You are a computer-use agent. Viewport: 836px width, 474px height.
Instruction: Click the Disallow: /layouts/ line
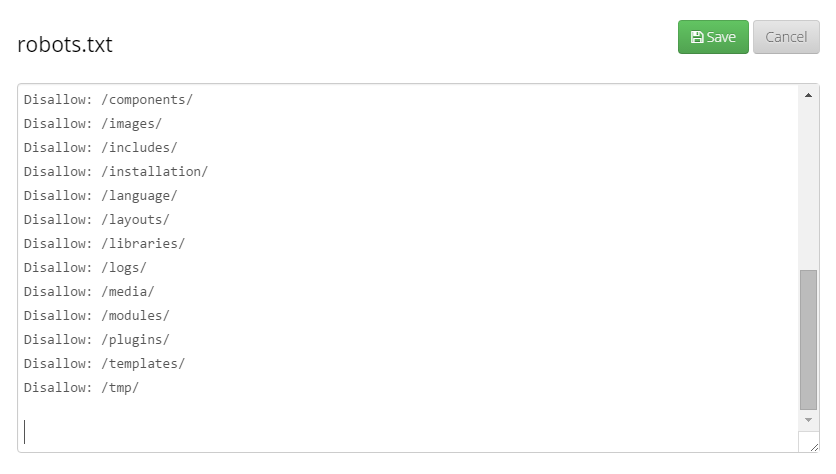[x=97, y=220]
